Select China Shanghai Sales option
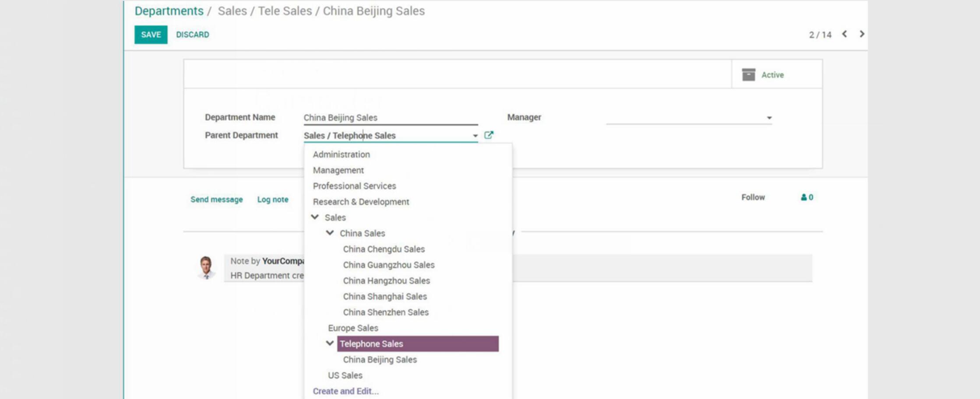The width and height of the screenshot is (980, 399). (x=384, y=297)
